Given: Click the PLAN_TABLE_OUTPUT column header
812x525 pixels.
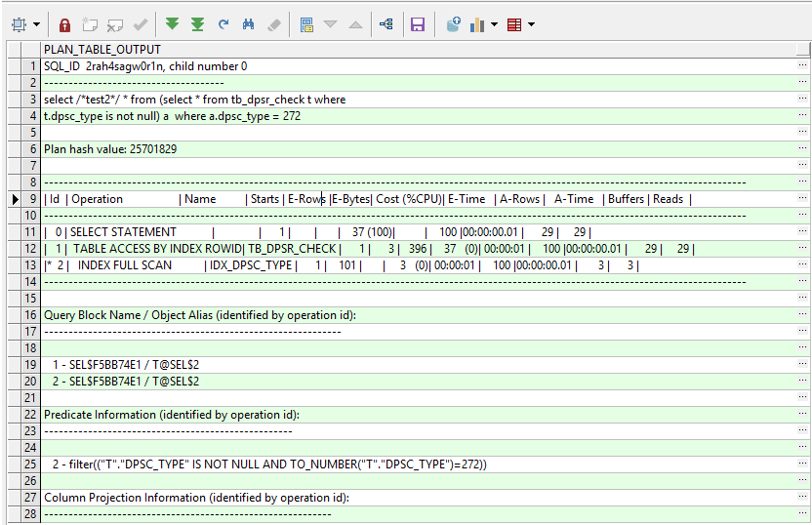Looking at the screenshot, I should tap(419, 50).
